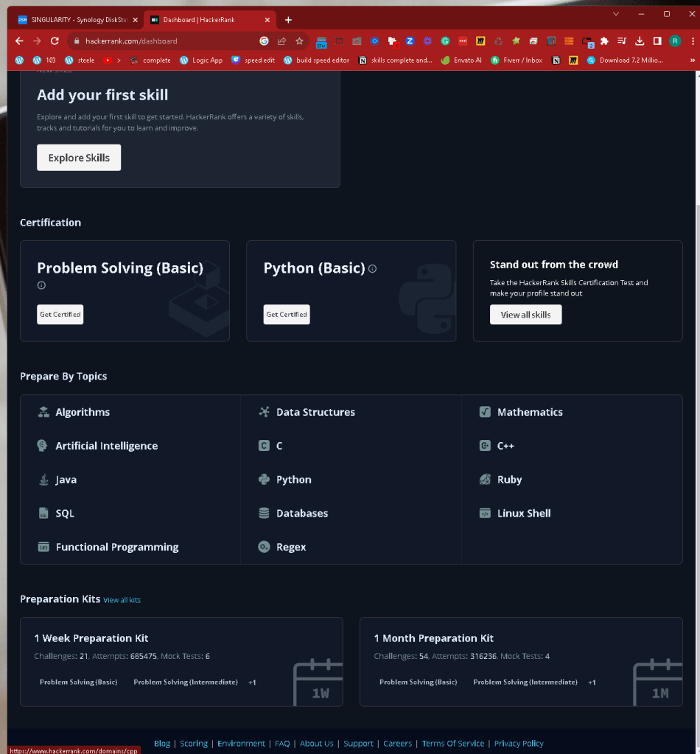Toggle the Chrome side panel icon

click(x=657, y=41)
